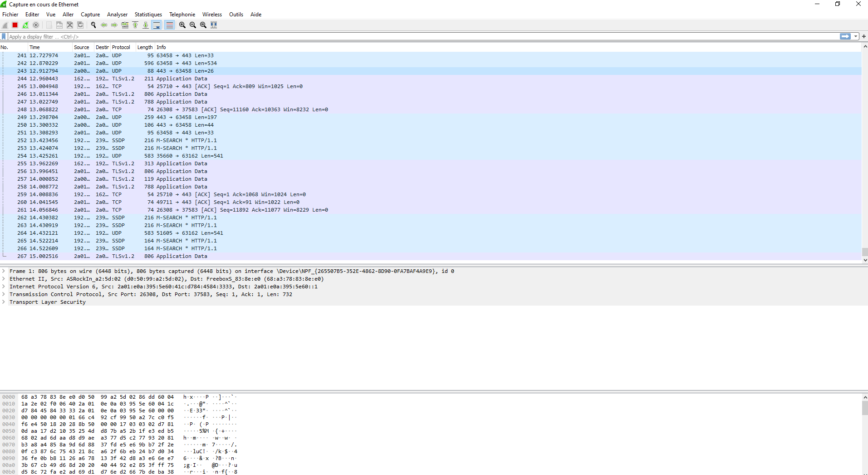Sort packets by Length column header
This screenshot has height=475, width=868.
pyautogui.click(x=145, y=47)
